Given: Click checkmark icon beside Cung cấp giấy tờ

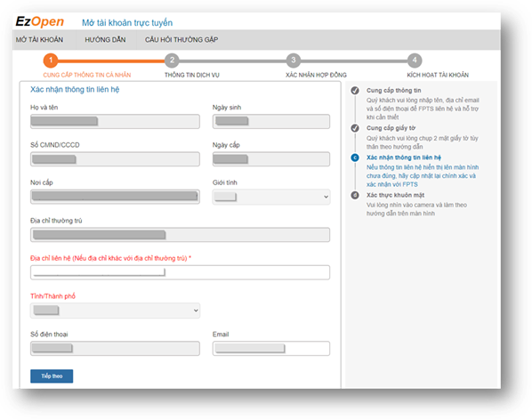Looking at the screenshot, I should pyautogui.click(x=355, y=128).
